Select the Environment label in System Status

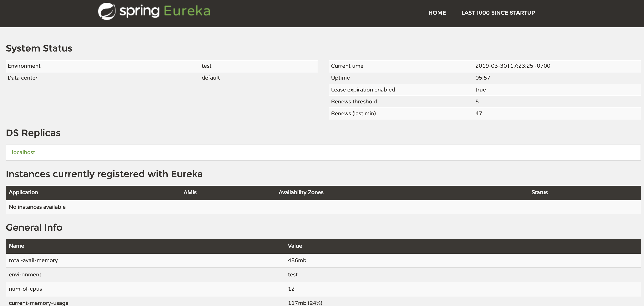24,66
